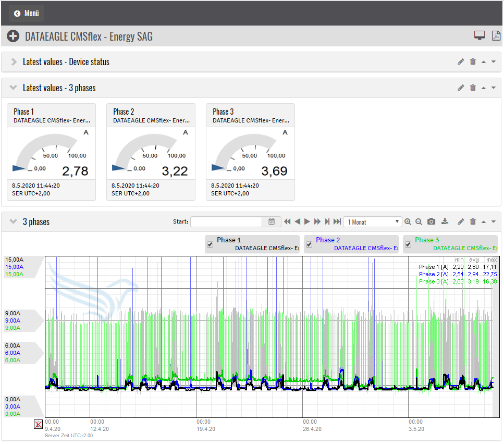Click the Phase 3 reading 3,69
Viewport: 504px width, 444px height.
[275, 171]
